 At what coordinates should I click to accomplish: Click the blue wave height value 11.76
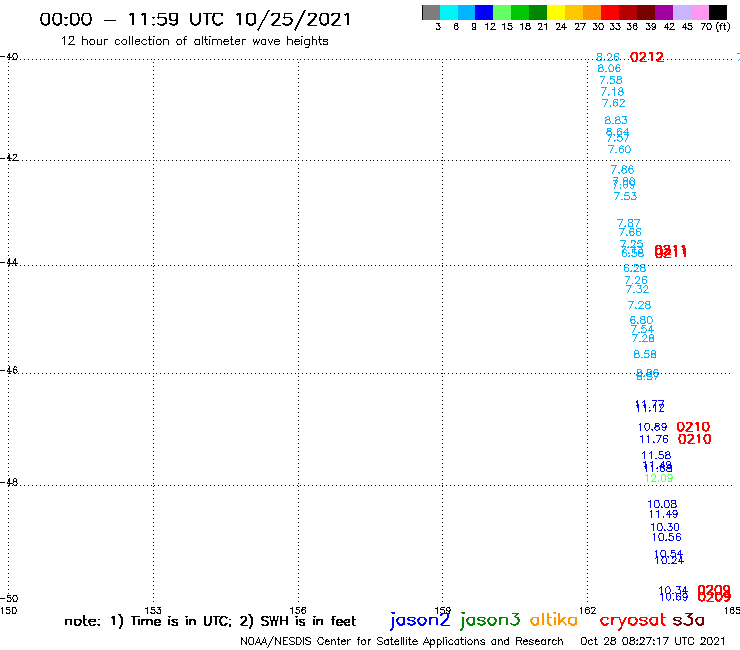pos(654,439)
